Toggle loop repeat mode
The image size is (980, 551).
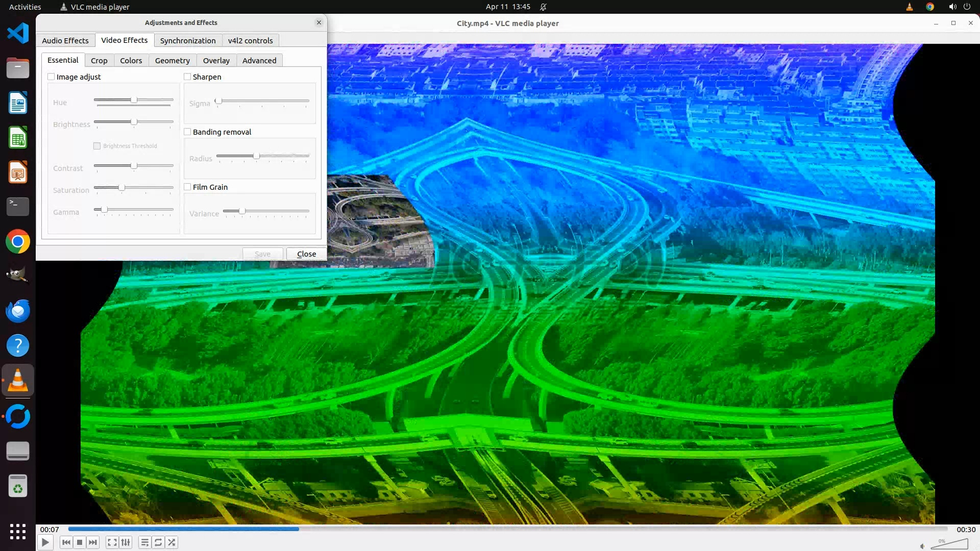[x=158, y=542]
